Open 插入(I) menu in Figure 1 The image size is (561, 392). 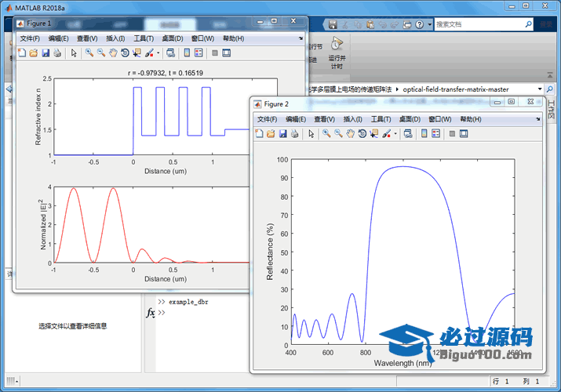pos(115,38)
